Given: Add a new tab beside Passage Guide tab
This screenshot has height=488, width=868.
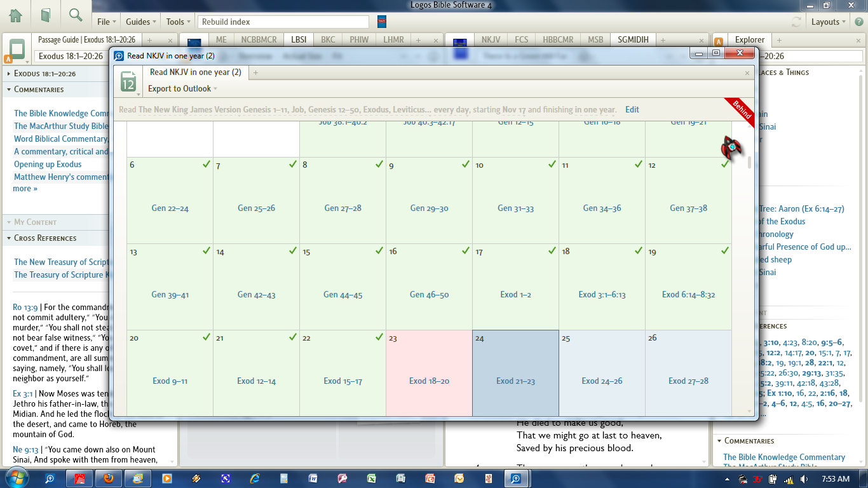Looking at the screenshot, I should tap(149, 39).
